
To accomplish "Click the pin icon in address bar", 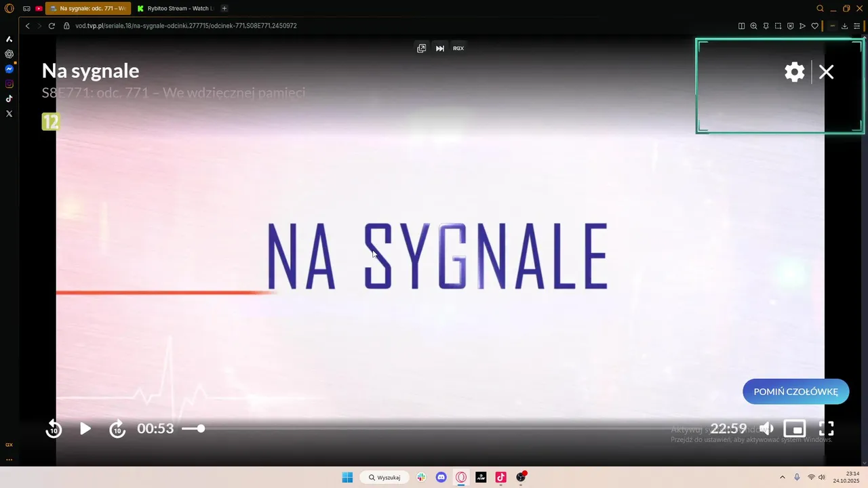I will pos(766,26).
